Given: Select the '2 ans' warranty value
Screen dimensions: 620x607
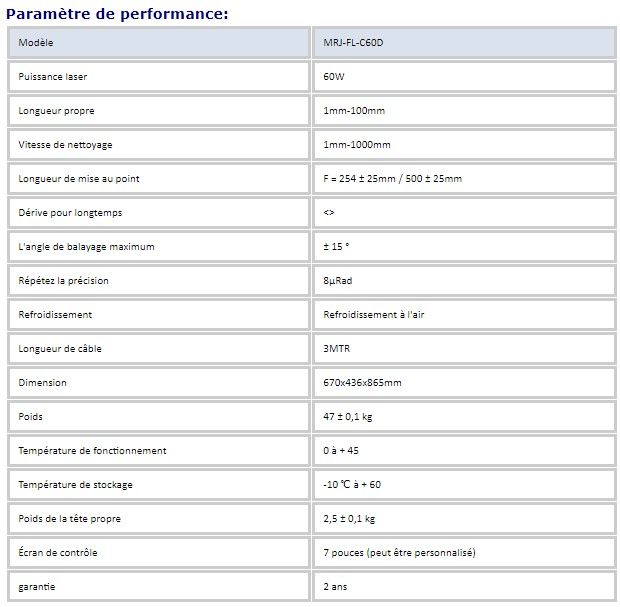Looking at the screenshot, I should pyautogui.click(x=338, y=586).
